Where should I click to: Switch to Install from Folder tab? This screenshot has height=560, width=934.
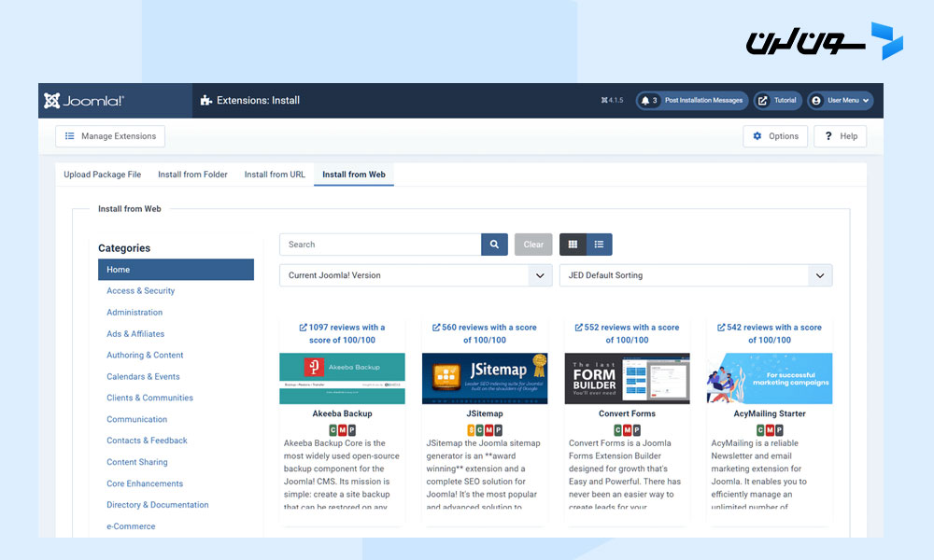click(x=192, y=175)
